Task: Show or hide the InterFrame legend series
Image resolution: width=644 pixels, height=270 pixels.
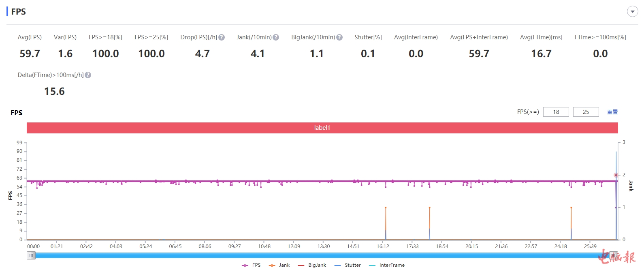Action: pyautogui.click(x=387, y=265)
